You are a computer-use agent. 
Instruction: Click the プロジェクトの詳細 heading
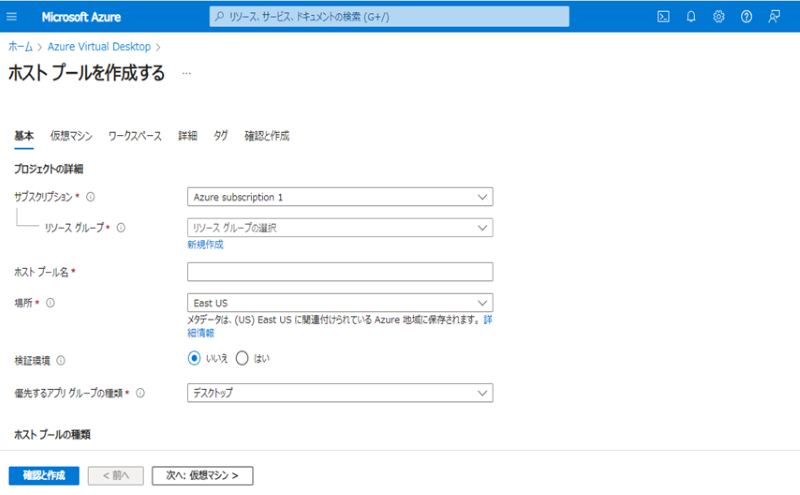coord(48,169)
